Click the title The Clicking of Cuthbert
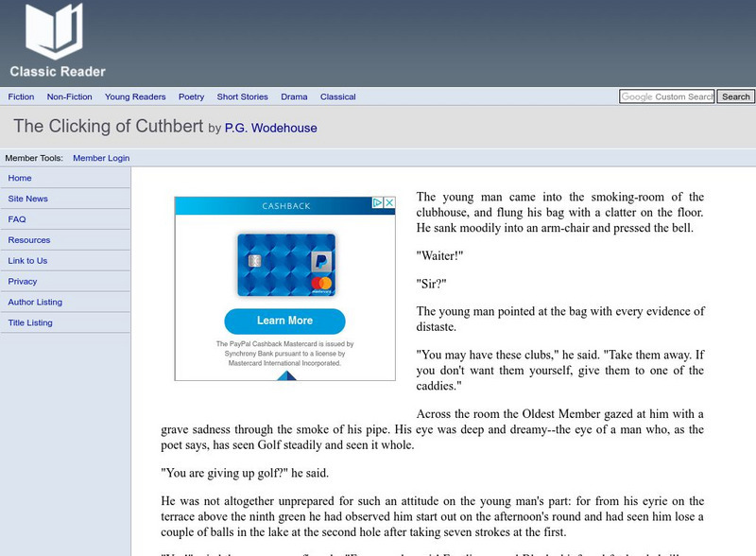The width and height of the screenshot is (756, 556). 109,127
